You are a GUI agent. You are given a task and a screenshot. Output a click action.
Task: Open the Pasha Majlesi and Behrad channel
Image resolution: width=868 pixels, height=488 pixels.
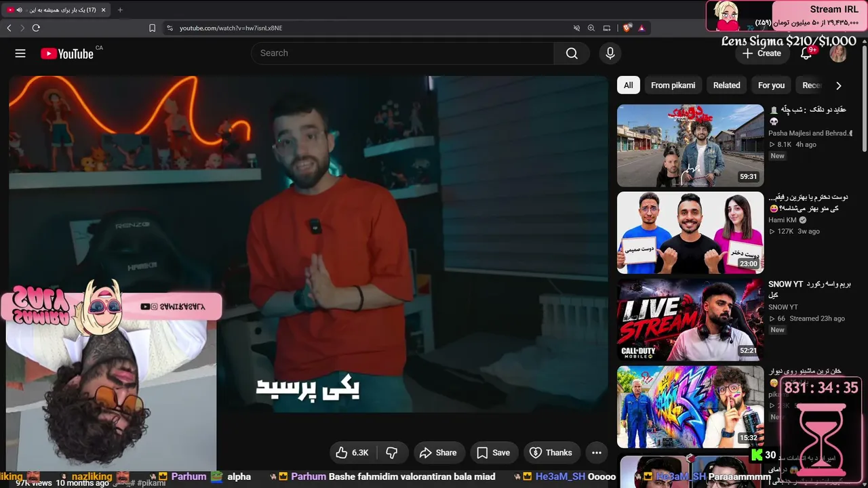pos(810,134)
